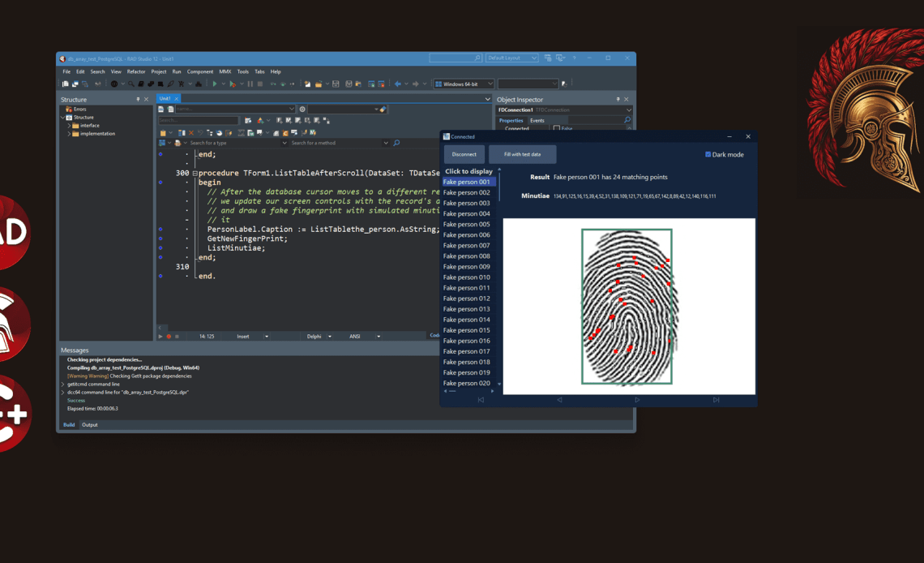Select Fake person 007 in list
The width and height of the screenshot is (924, 563).
click(x=467, y=245)
